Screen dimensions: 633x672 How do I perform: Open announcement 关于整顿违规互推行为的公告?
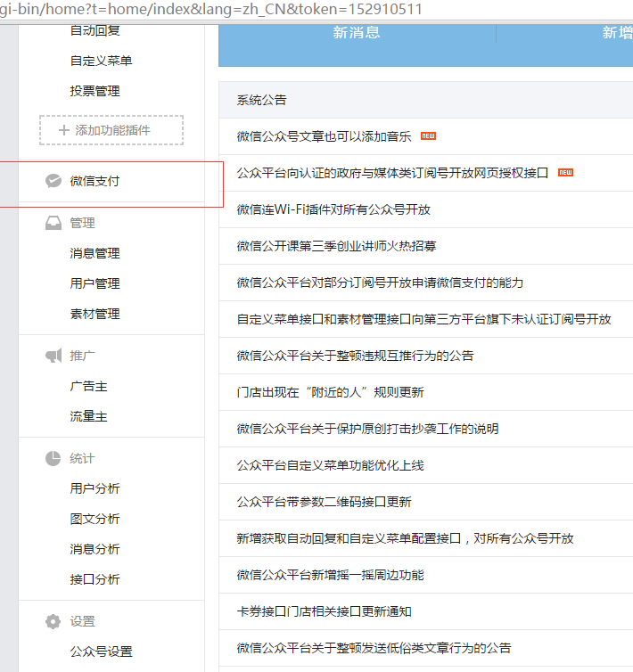click(x=355, y=356)
